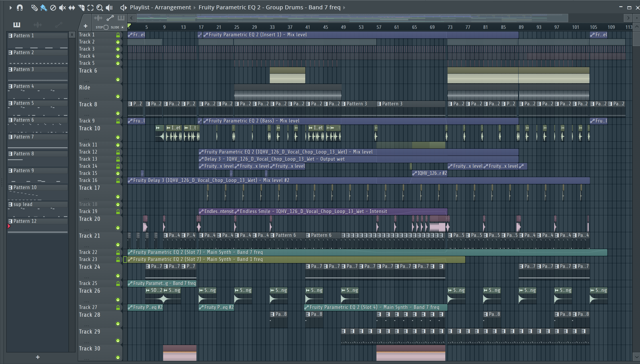The image size is (640, 364).
Task: Toggle mute switch on Track 18
Action: pyautogui.click(x=118, y=204)
